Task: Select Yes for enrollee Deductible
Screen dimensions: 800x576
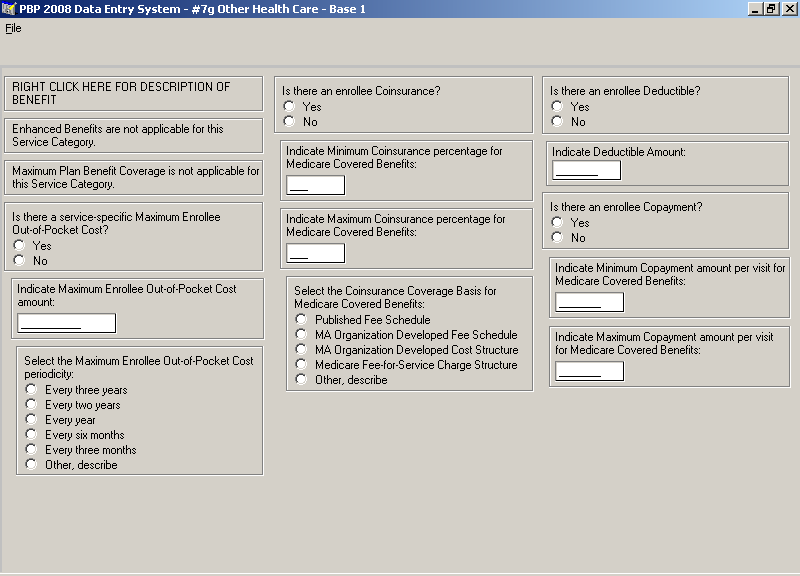Action: tap(557, 106)
